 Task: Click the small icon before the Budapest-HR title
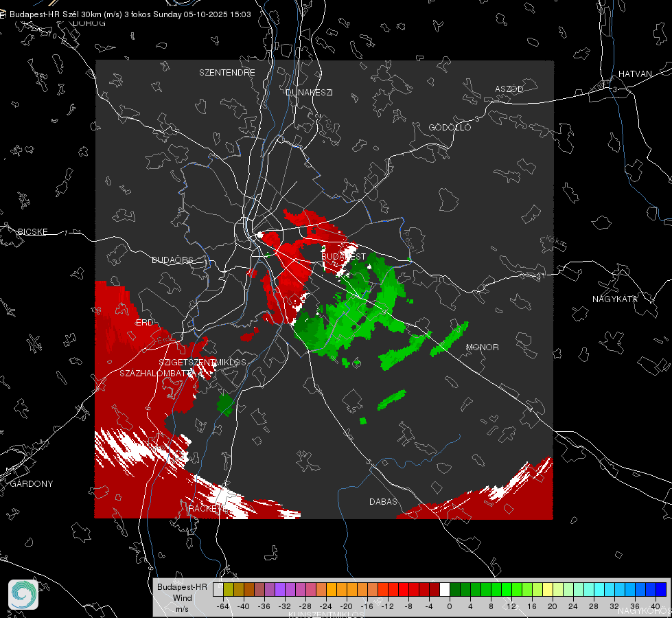(3, 14)
